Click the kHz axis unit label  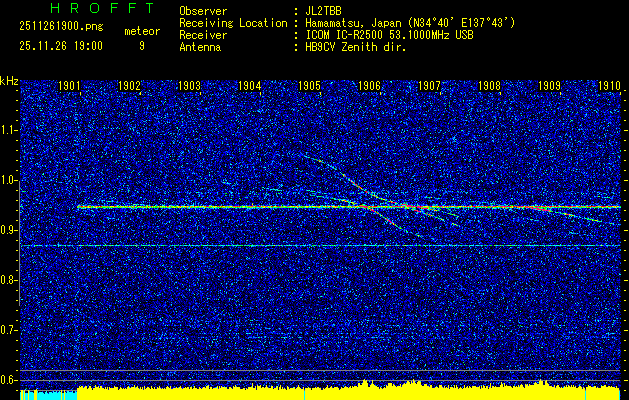(x=9, y=80)
